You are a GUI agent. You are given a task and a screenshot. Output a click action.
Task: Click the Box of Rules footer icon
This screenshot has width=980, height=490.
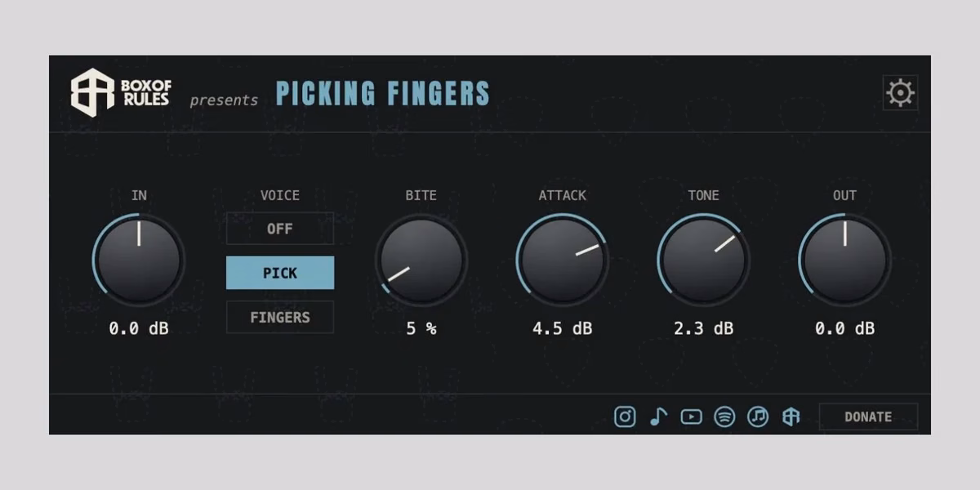(791, 416)
